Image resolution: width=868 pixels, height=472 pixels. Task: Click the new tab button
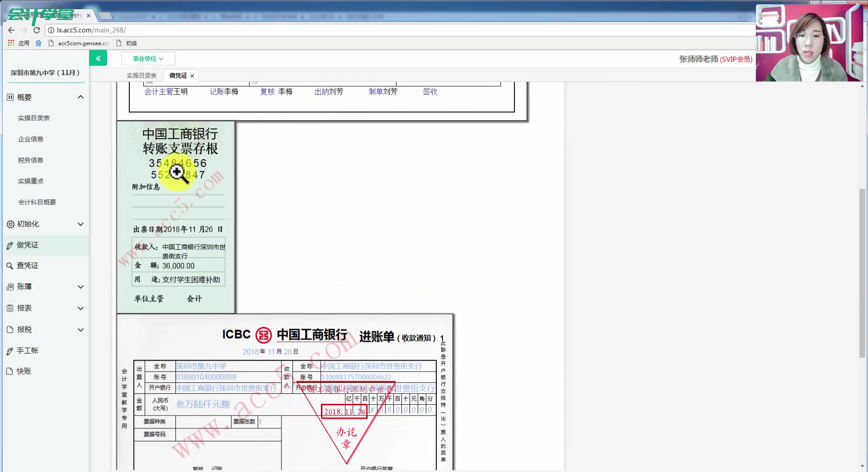(x=106, y=16)
